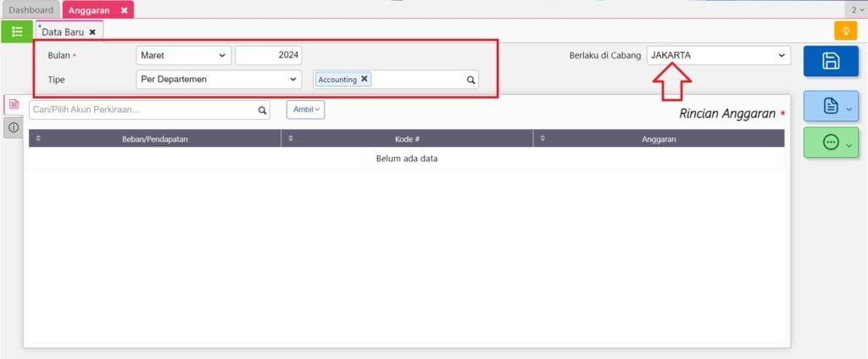Viewport: 868px width, 359px height.
Task: Click the orange lightbulb hint icon
Action: 845,31
